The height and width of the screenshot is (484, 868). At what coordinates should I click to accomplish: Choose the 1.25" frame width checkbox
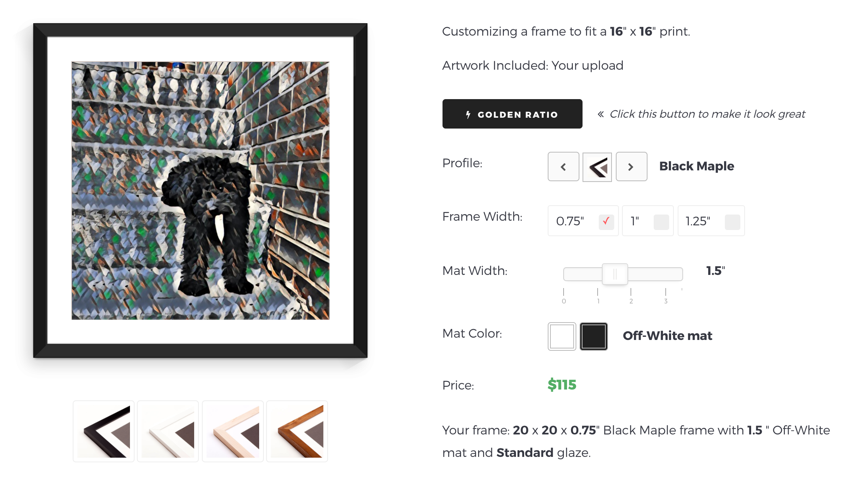[732, 222]
